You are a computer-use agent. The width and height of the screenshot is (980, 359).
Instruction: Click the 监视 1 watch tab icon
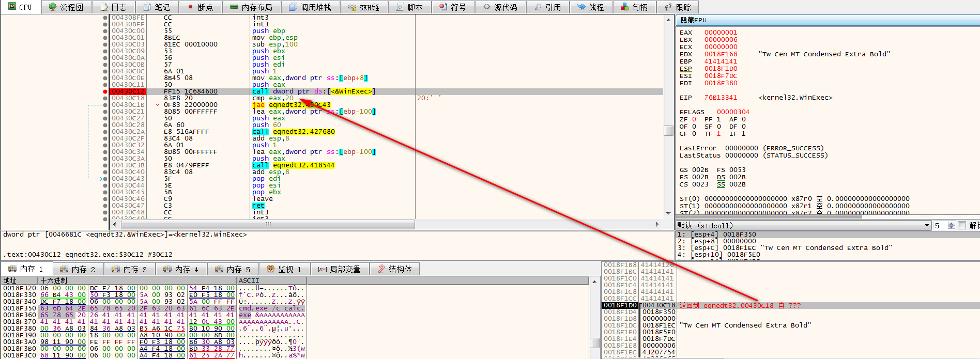coord(270,269)
